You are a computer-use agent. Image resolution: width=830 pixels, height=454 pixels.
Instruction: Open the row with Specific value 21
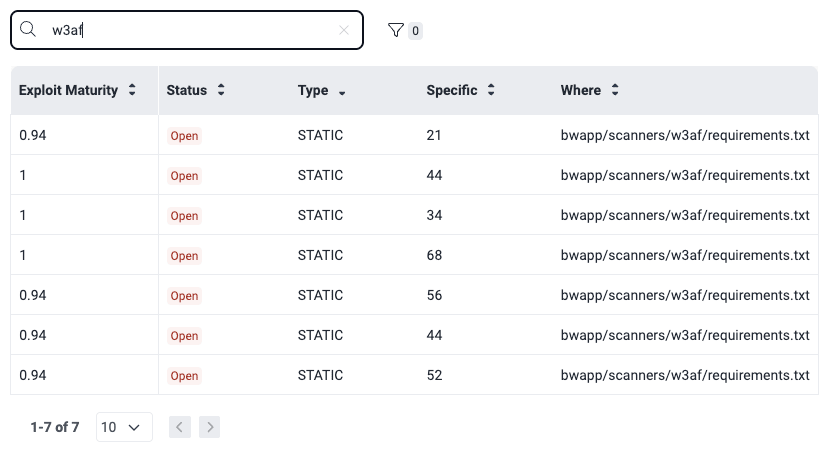434,135
